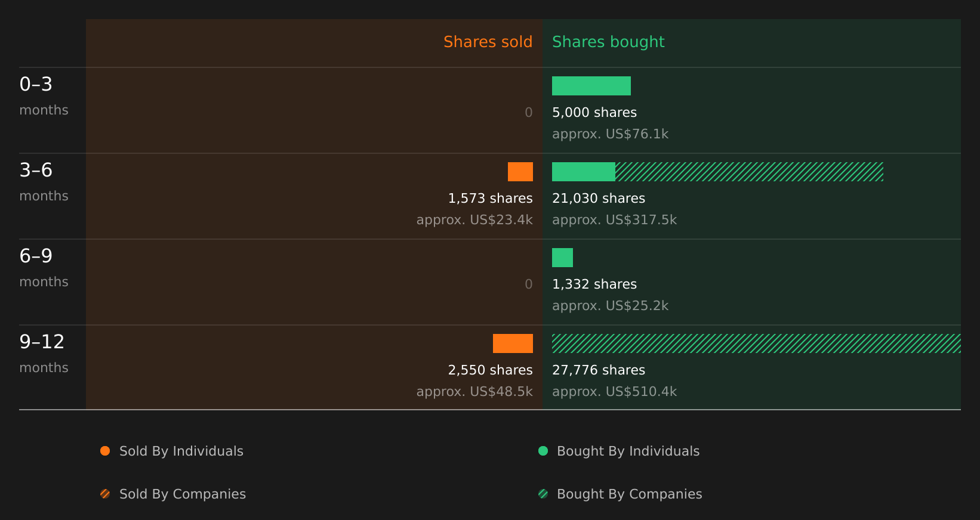Image resolution: width=980 pixels, height=520 pixels.
Task: Click the striped green bar for 9–12 months
Action: (x=756, y=343)
